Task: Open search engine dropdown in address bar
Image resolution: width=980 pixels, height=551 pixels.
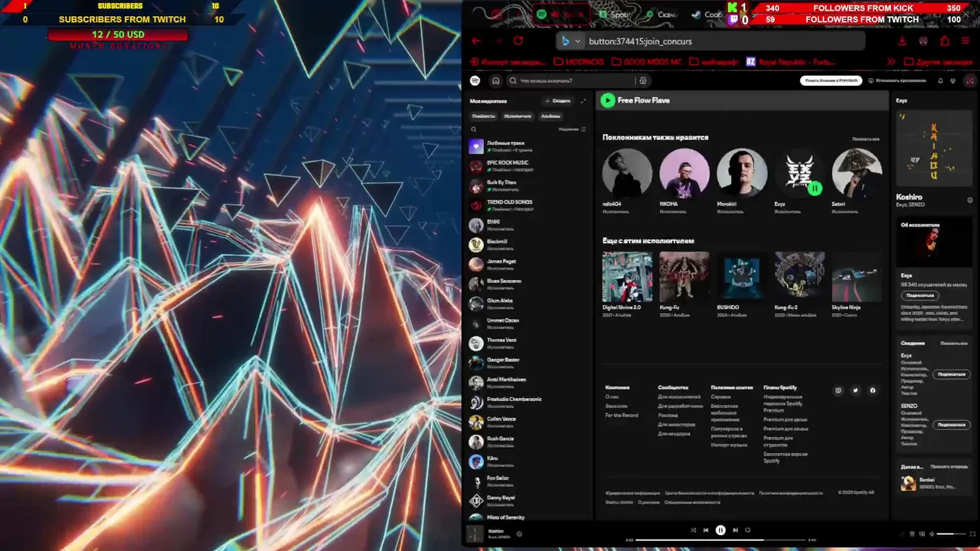Action: (571, 41)
